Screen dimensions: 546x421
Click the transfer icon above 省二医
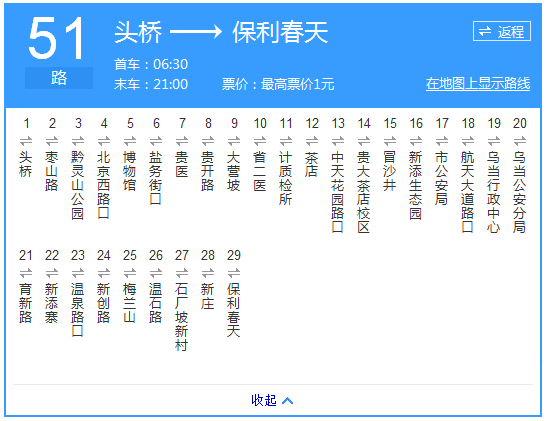click(x=260, y=141)
